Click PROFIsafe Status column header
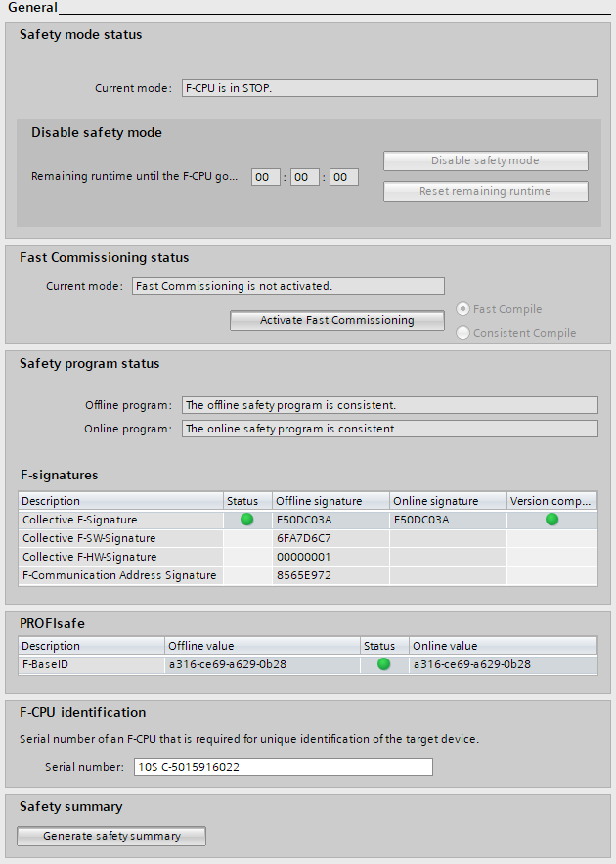Screen dimensions: 616x864 (385, 646)
